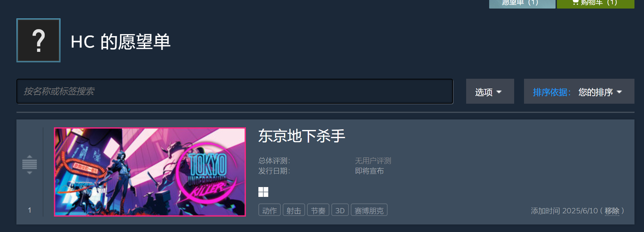
Task: Open the 选项 dropdown
Action: click(x=490, y=92)
